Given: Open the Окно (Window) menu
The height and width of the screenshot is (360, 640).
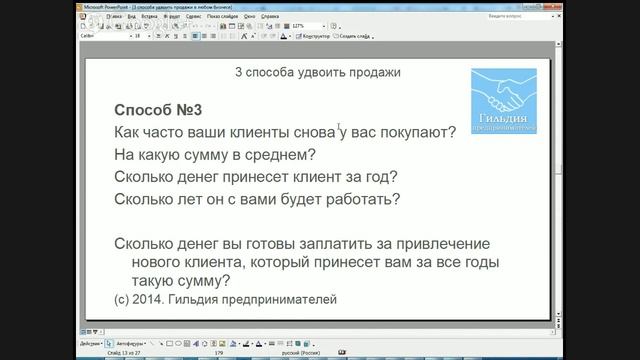Looking at the screenshot, I should [x=249, y=16].
